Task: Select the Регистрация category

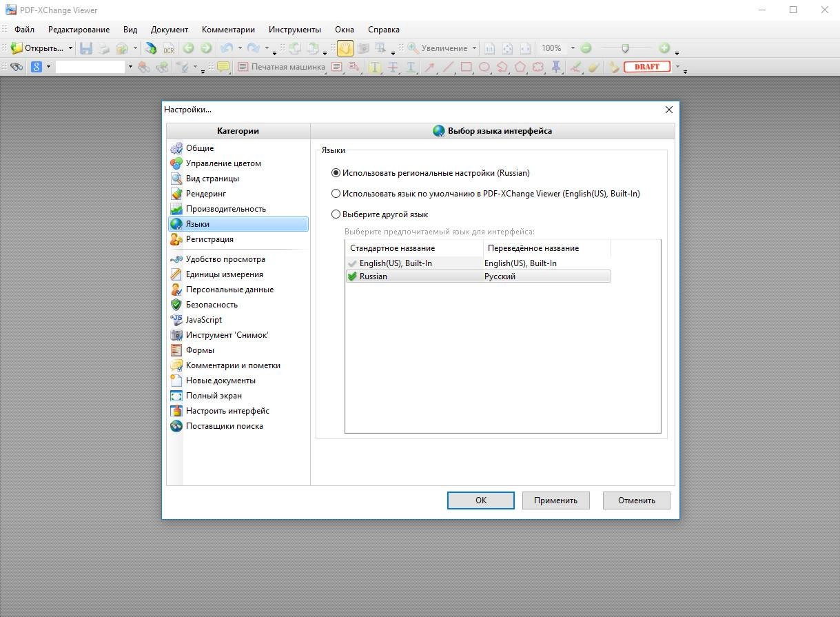Action: tap(238, 239)
